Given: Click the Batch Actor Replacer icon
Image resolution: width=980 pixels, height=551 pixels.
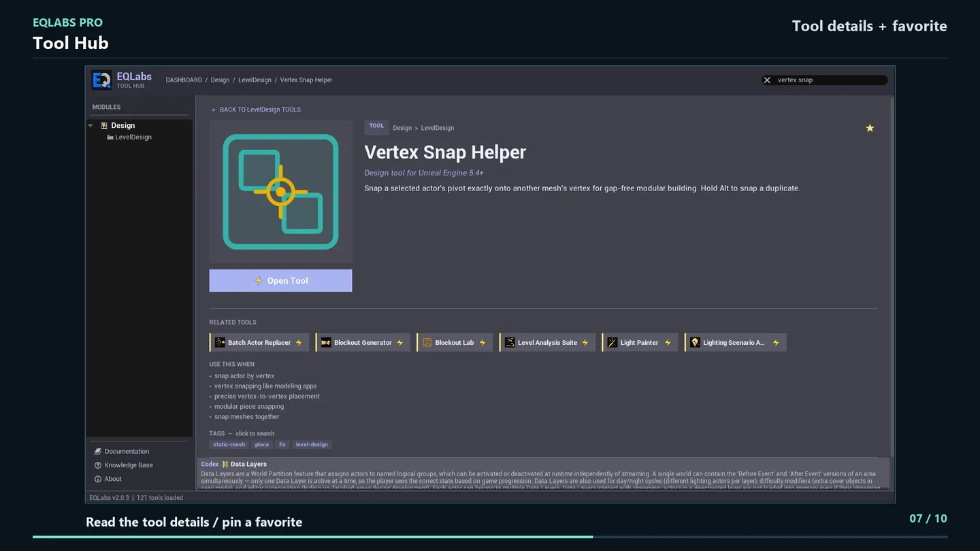Looking at the screenshot, I should click(x=220, y=343).
